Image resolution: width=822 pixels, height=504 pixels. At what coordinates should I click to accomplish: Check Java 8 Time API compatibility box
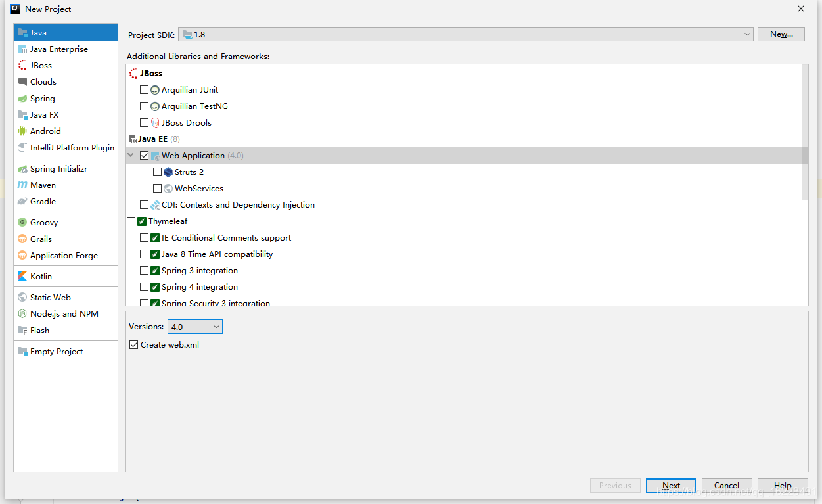click(x=144, y=254)
